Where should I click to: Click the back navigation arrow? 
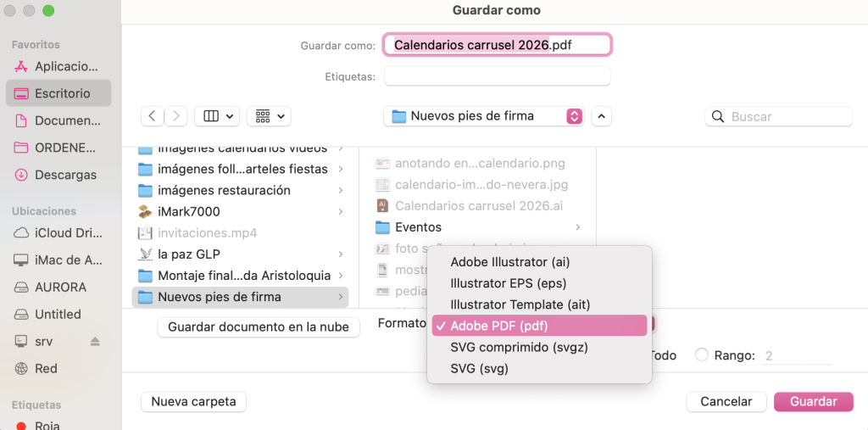click(153, 116)
